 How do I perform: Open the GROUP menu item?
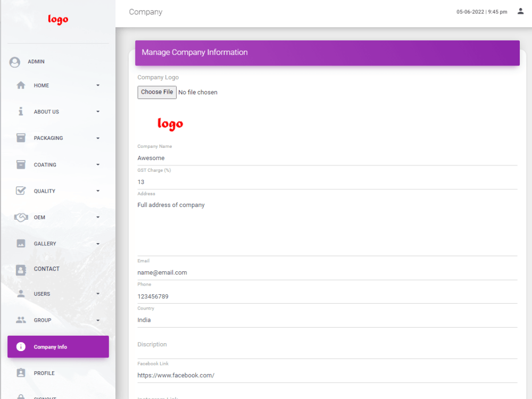point(58,320)
